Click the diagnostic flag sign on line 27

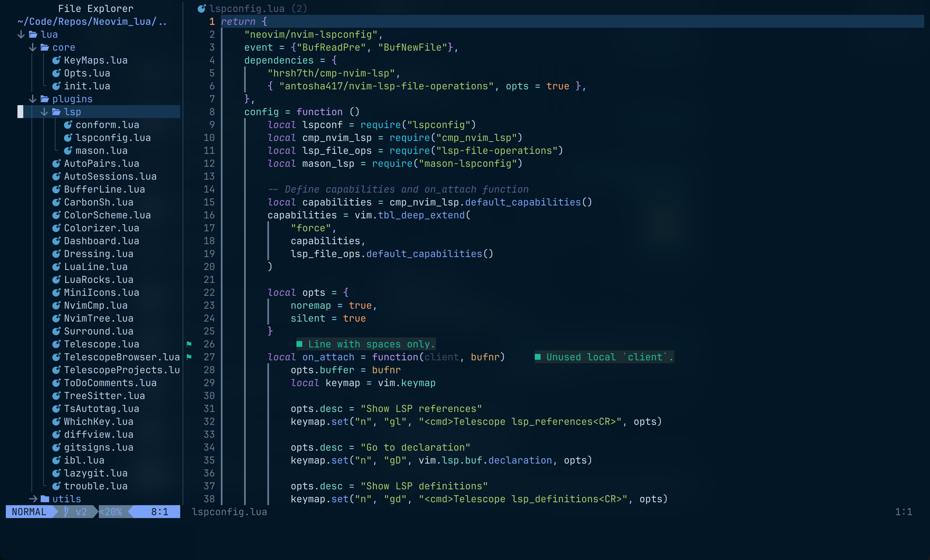pyautogui.click(x=190, y=357)
